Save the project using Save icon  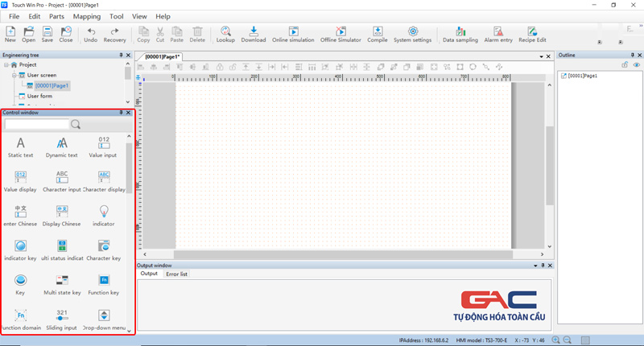[47, 35]
